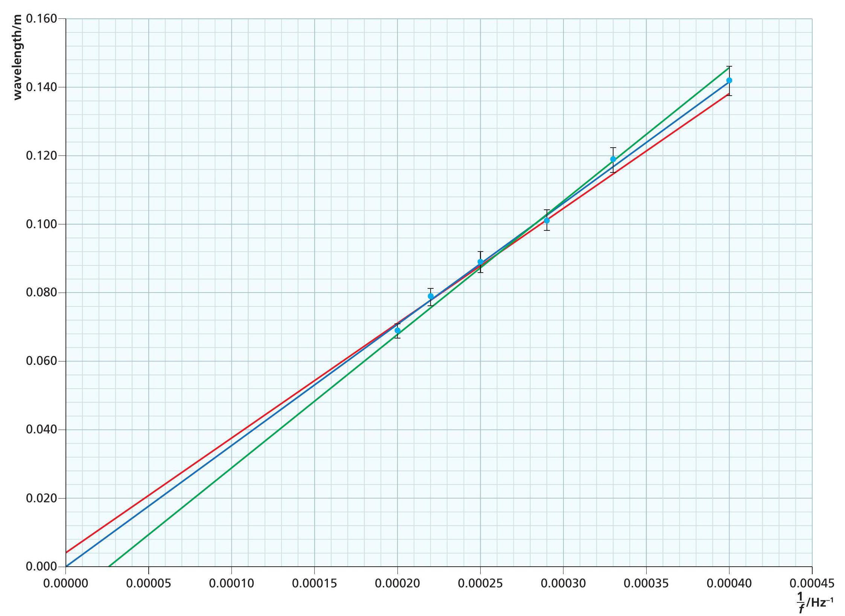This screenshot has height=616, width=845.
Task: Select the data point at 0.00022
Action: [431, 296]
